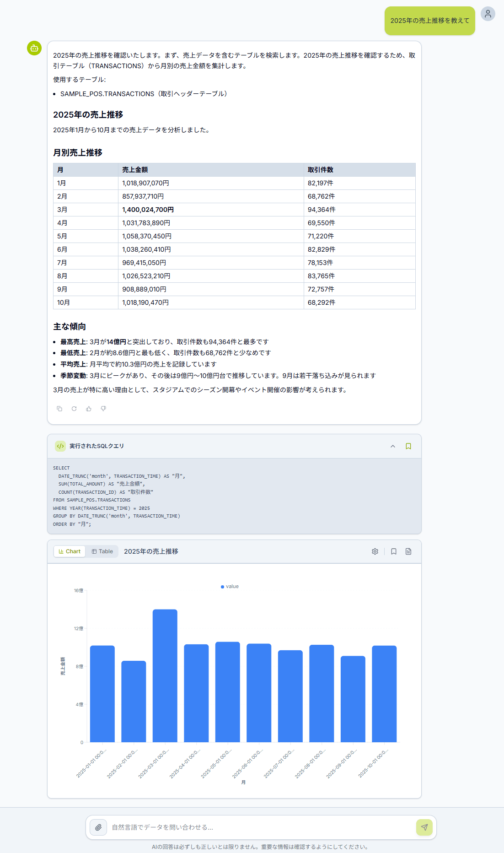Copy the assistant's response
Viewport: 504px width, 853px height.
[59, 409]
